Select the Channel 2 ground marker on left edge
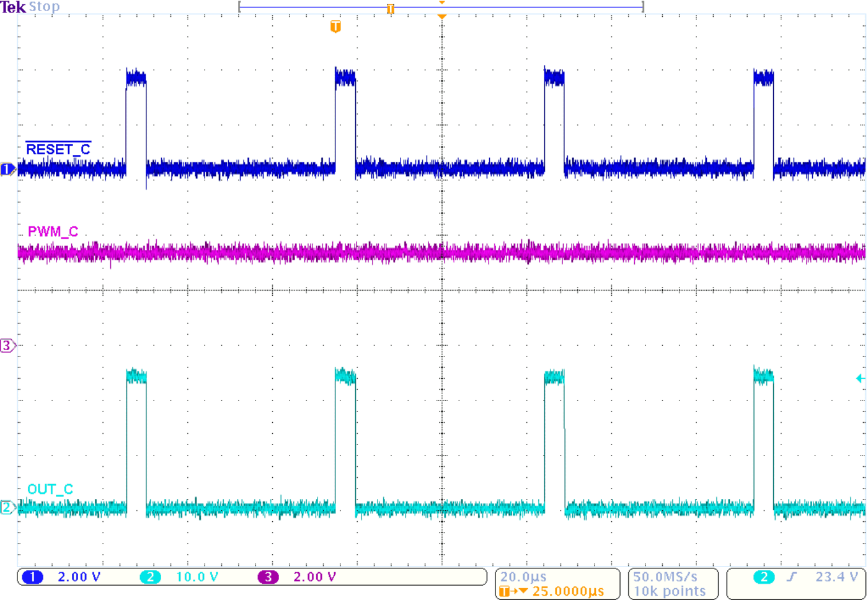 click(6, 507)
